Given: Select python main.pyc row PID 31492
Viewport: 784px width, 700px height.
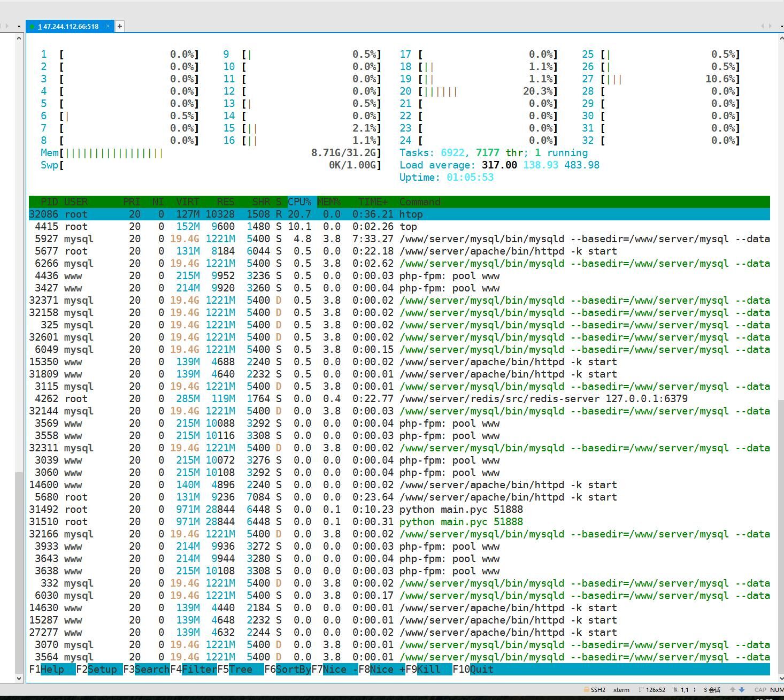Looking at the screenshot, I should coord(399,510).
